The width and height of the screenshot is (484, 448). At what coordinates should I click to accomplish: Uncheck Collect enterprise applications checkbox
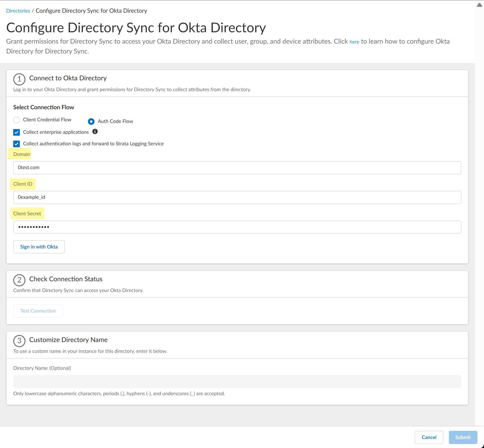coord(17,132)
